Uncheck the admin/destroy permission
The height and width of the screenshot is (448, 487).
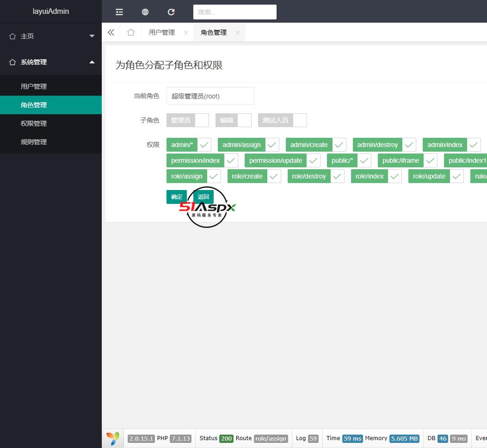384,145
